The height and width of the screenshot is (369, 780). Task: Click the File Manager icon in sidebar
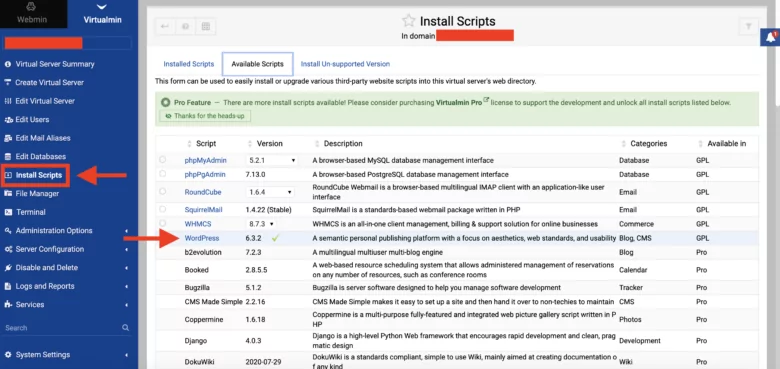click(x=7, y=193)
